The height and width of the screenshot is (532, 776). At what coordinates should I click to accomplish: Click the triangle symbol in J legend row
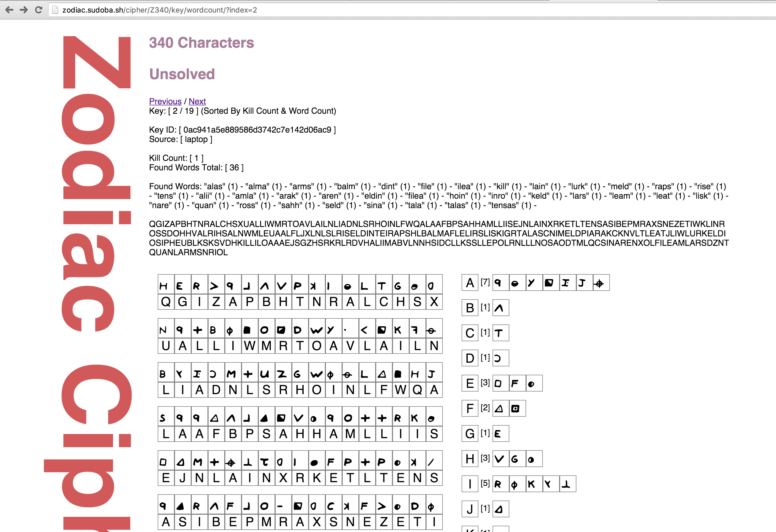pyautogui.click(x=501, y=509)
